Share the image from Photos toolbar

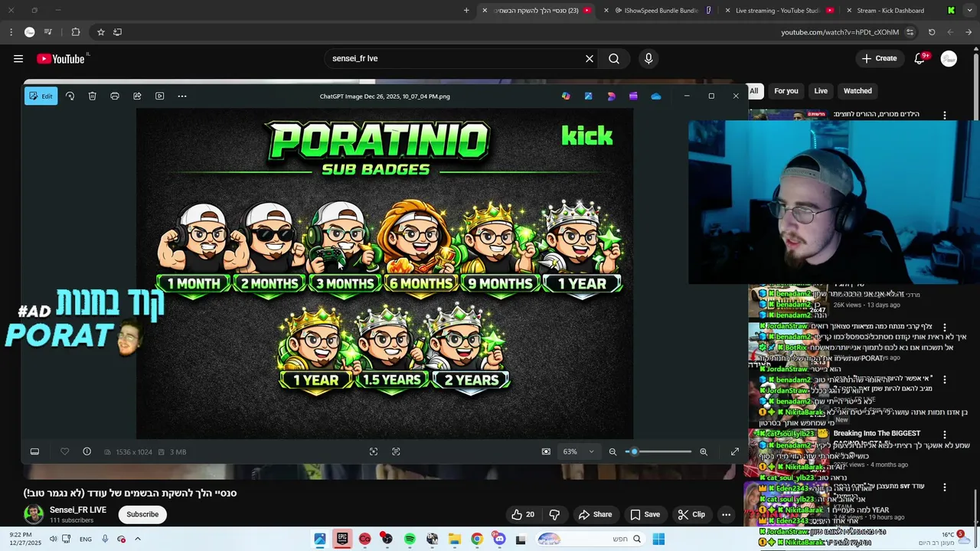[137, 96]
